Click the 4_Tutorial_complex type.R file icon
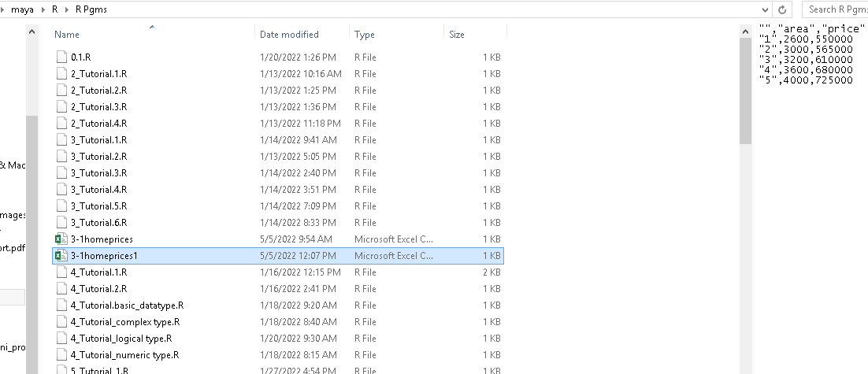The image size is (868, 374). coord(61,322)
